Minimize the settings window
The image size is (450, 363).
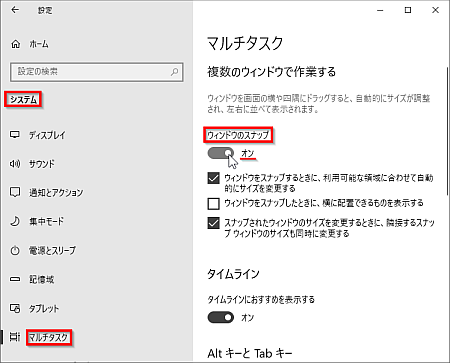(x=380, y=10)
